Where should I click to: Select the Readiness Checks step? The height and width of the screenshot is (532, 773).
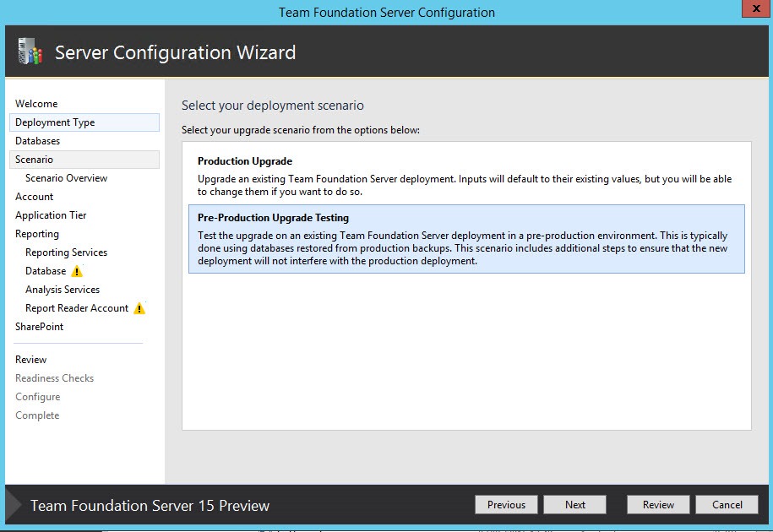54,378
